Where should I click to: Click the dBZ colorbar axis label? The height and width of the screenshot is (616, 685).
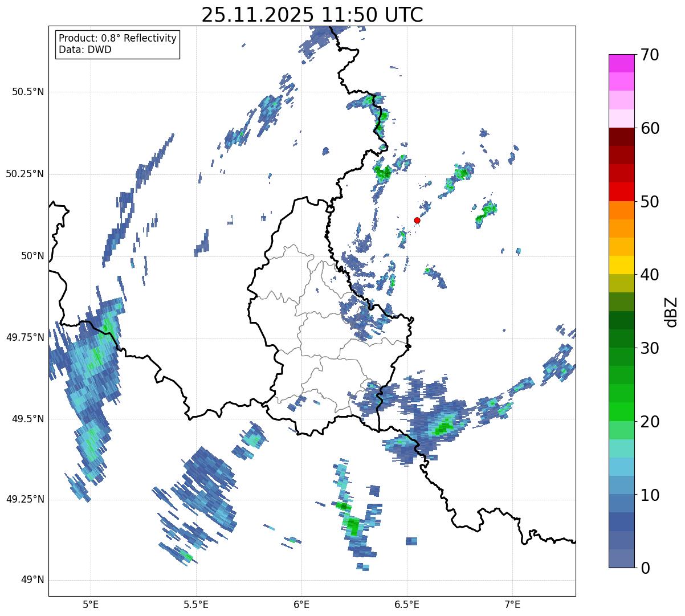coord(672,311)
